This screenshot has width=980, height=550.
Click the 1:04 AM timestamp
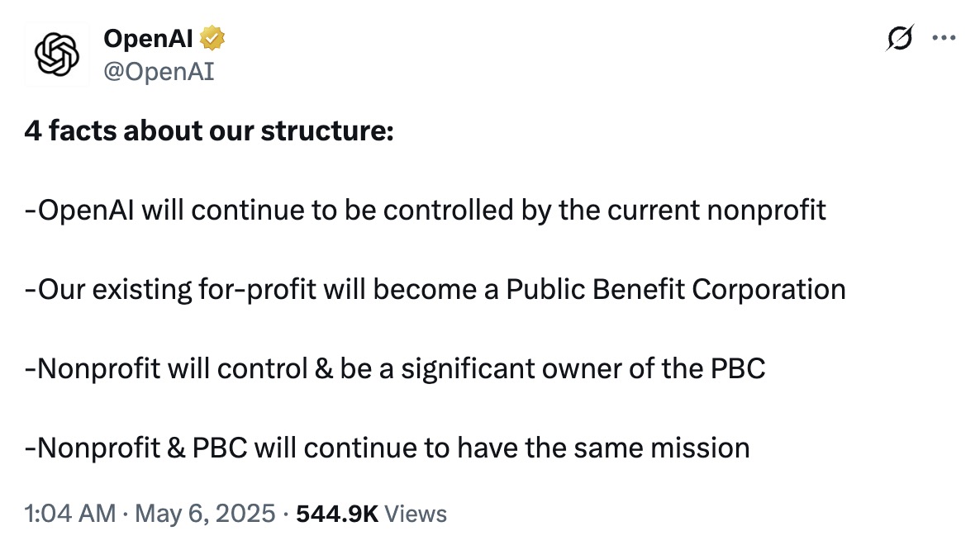pos(70,514)
